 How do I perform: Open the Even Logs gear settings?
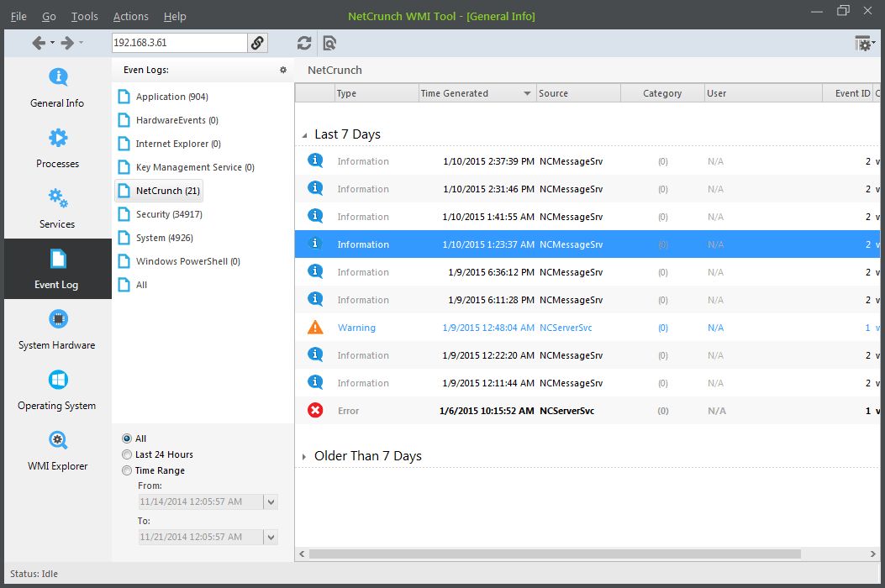(282, 70)
